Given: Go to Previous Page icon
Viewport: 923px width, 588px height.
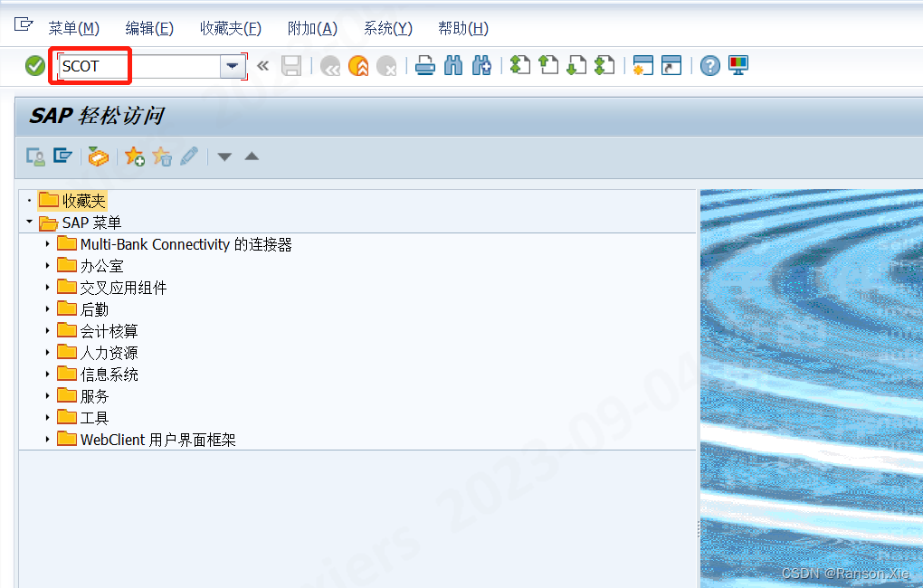Looking at the screenshot, I should 548,65.
